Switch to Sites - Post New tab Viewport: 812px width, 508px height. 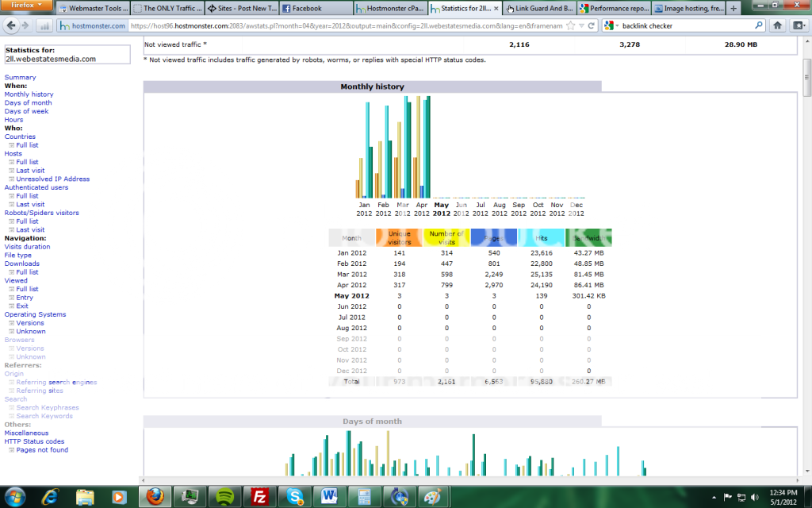[242, 8]
